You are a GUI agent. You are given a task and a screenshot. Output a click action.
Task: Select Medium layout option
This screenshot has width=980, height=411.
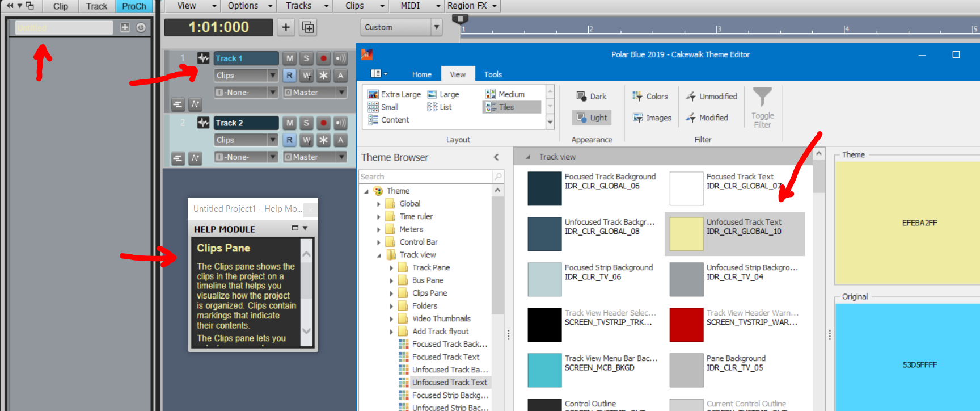click(x=505, y=94)
